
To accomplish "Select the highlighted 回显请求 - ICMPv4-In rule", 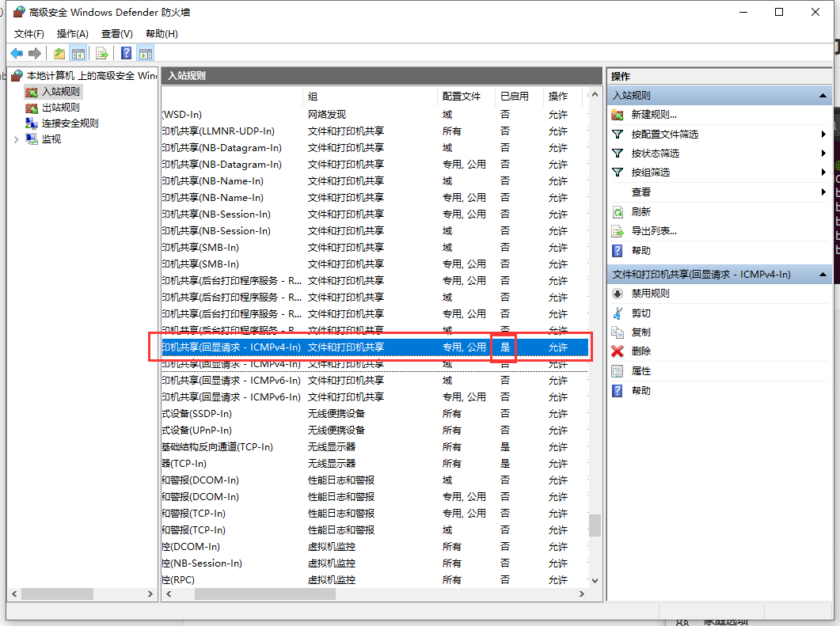I will click(x=374, y=347).
